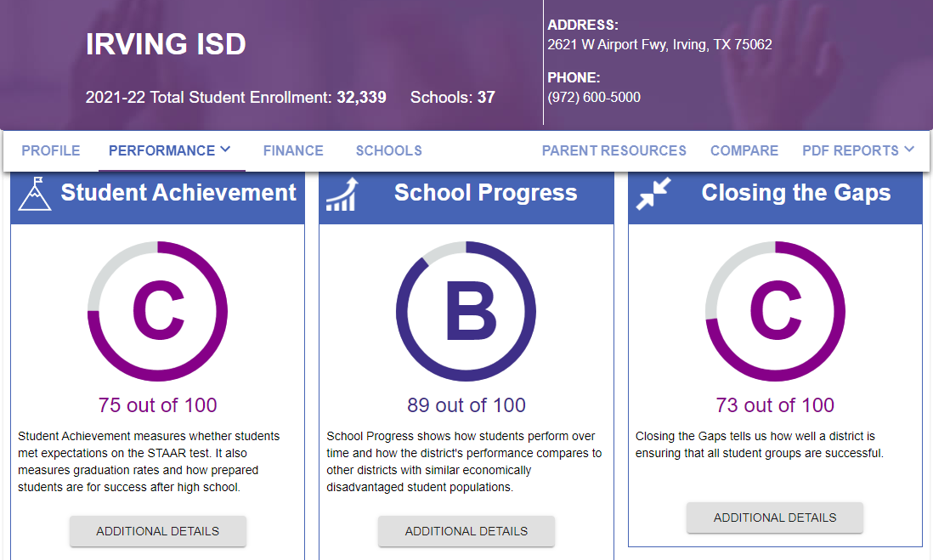Viewport: 933px width, 560px height.
Task: Click the Student Achievement mountain flag icon
Action: click(35, 194)
